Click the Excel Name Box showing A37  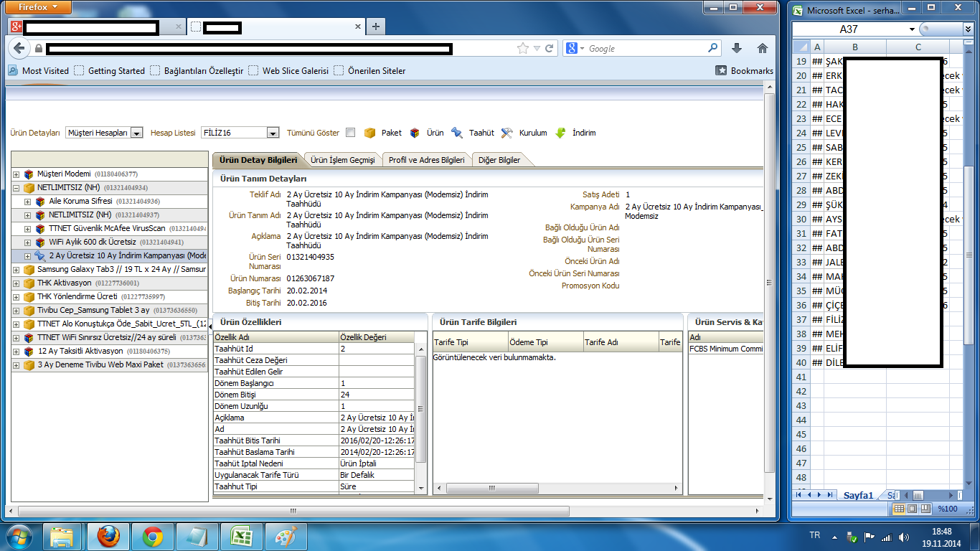(x=849, y=29)
